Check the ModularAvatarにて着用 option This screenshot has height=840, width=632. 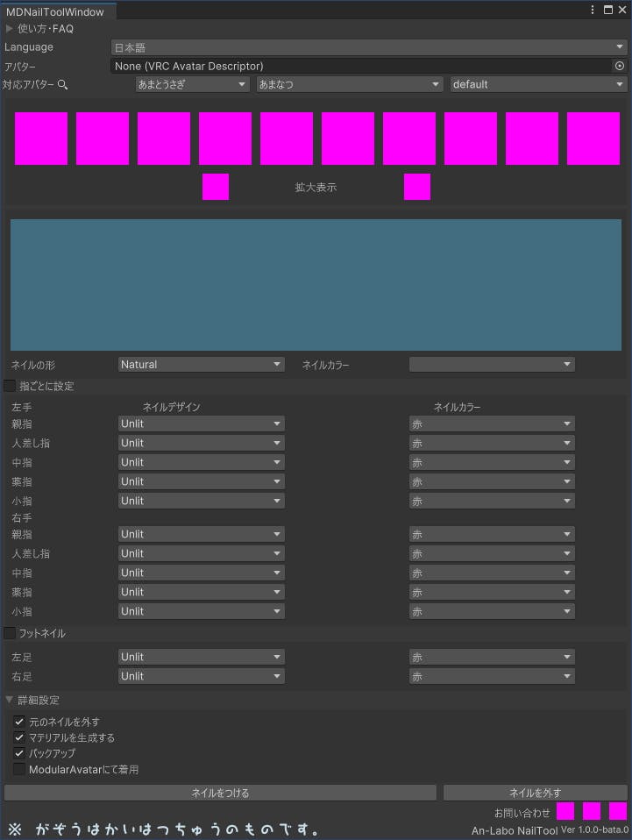click(x=19, y=769)
